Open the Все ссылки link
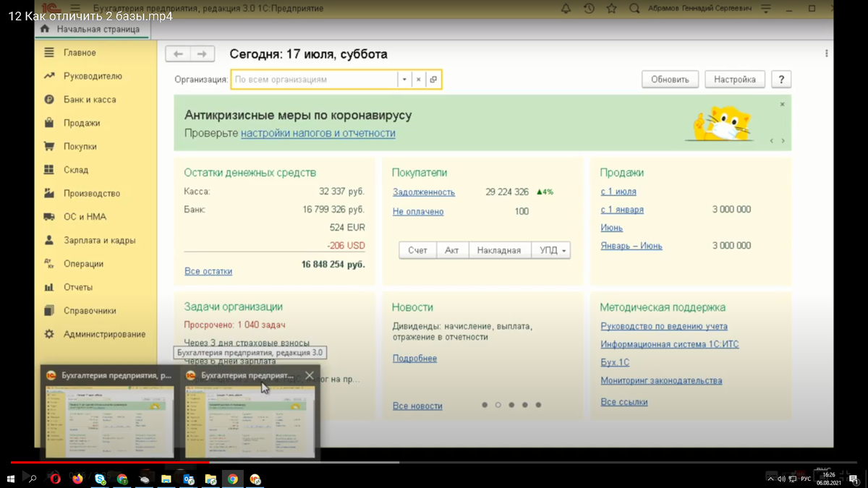This screenshot has width=868, height=488. pyautogui.click(x=624, y=402)
